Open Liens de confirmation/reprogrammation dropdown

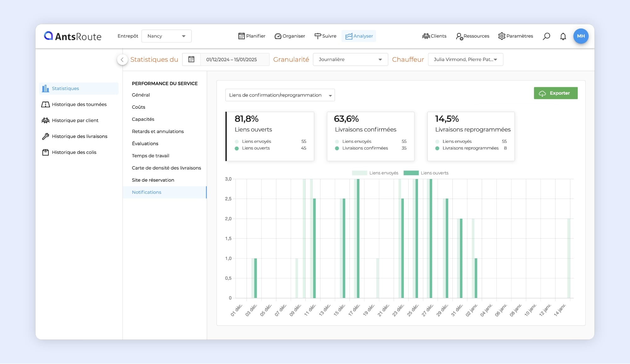[280, 95]
